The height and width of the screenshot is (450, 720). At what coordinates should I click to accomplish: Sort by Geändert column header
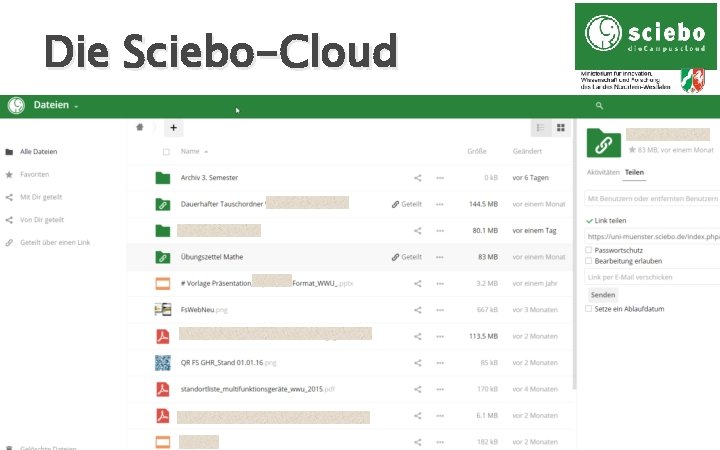[x=527, y=151]
